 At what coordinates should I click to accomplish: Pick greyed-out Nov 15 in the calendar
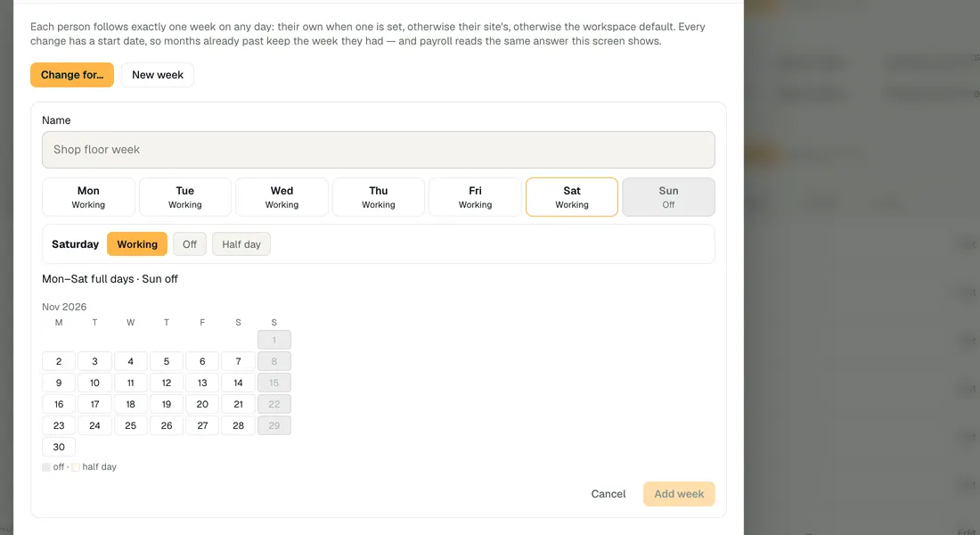(x=274, y=383)
